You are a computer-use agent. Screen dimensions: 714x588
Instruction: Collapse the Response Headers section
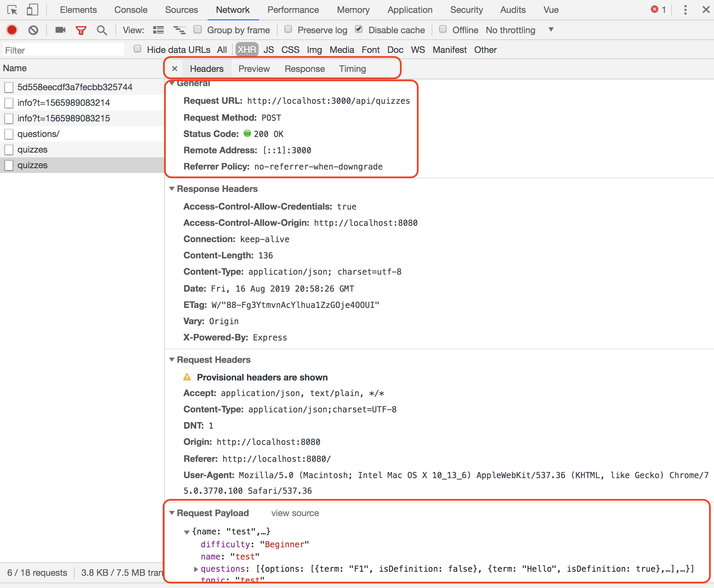[172, 189]
